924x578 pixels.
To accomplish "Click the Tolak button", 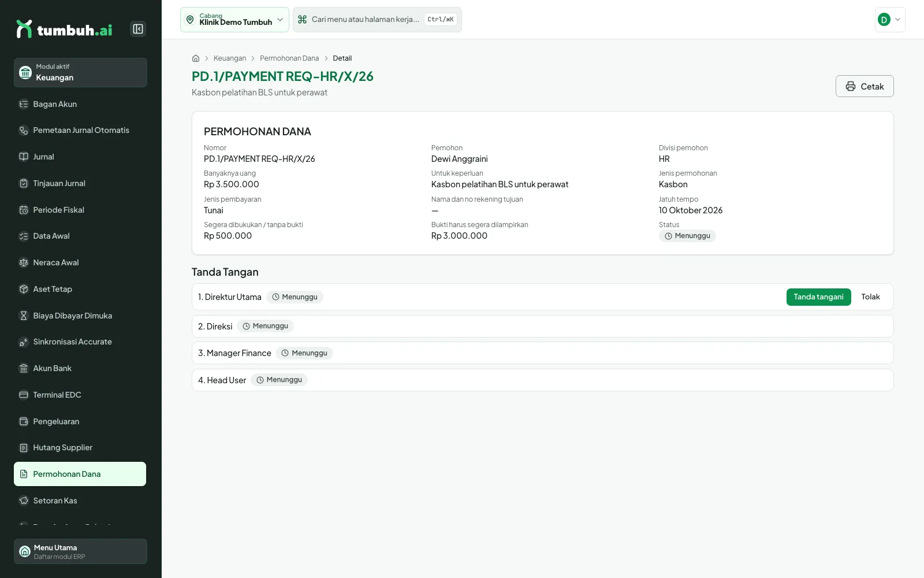I will (x=870, y=297).
